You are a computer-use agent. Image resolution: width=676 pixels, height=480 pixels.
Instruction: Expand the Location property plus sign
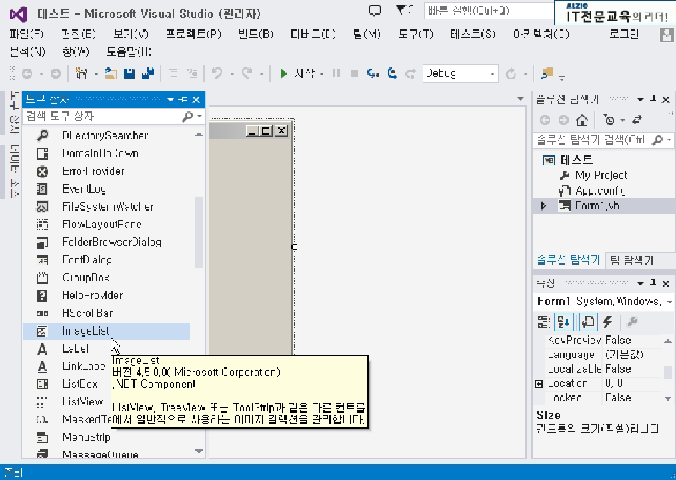539,383
